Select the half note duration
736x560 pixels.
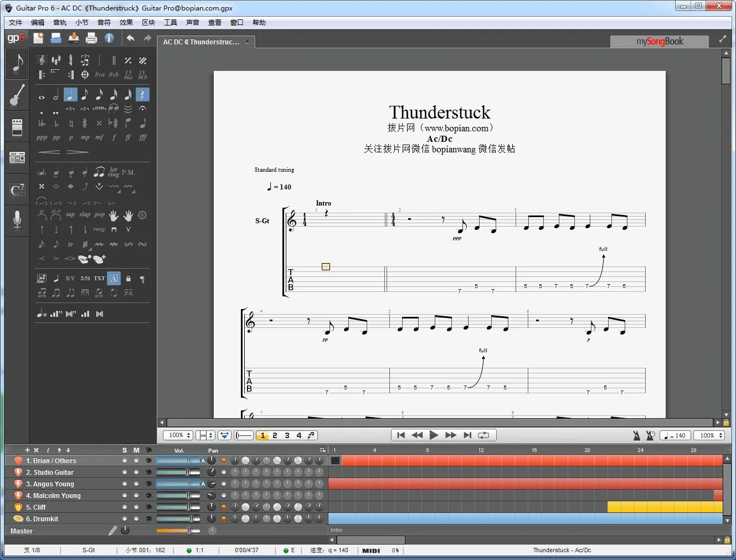point(56,95)
